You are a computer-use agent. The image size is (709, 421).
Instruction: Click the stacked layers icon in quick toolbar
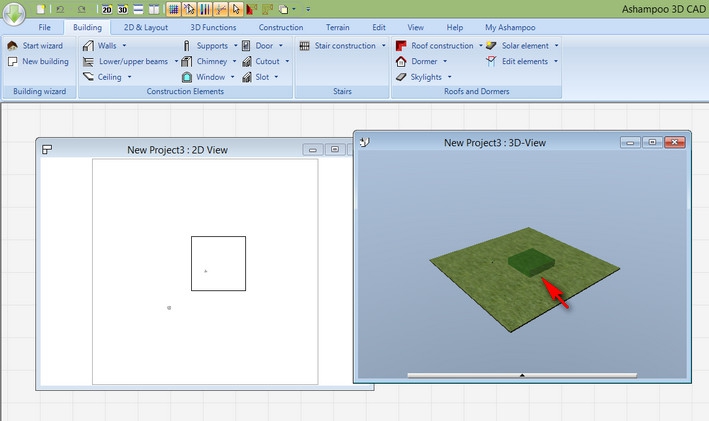click(x=283, y=9)
